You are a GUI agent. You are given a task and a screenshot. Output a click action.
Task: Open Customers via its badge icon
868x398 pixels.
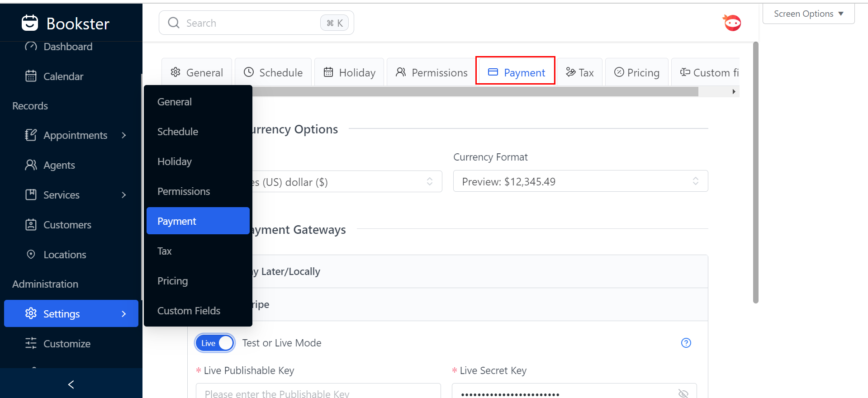[x=31, y=225]
